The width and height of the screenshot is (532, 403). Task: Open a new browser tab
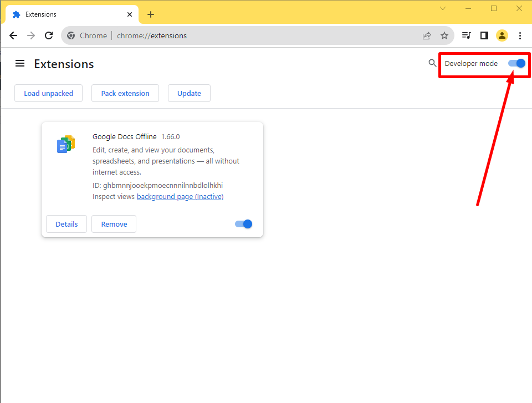click(x=151, y=14)
